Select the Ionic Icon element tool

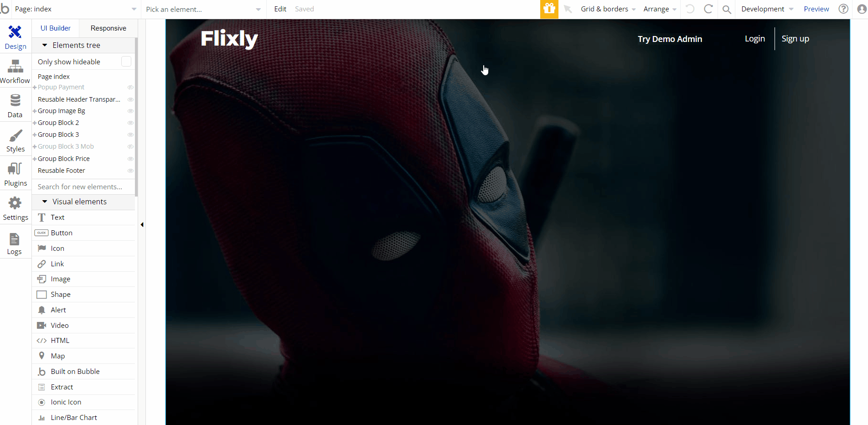click(84, 402)
